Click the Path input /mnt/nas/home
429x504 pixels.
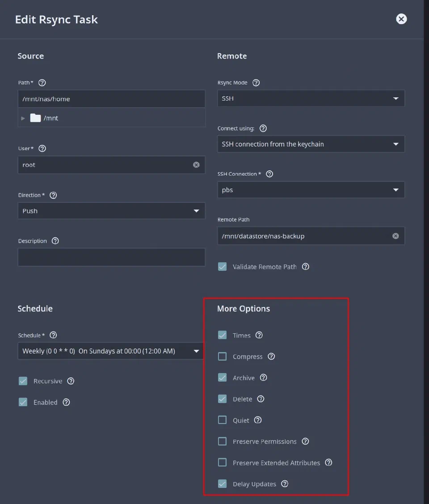(x=112, y=99)
